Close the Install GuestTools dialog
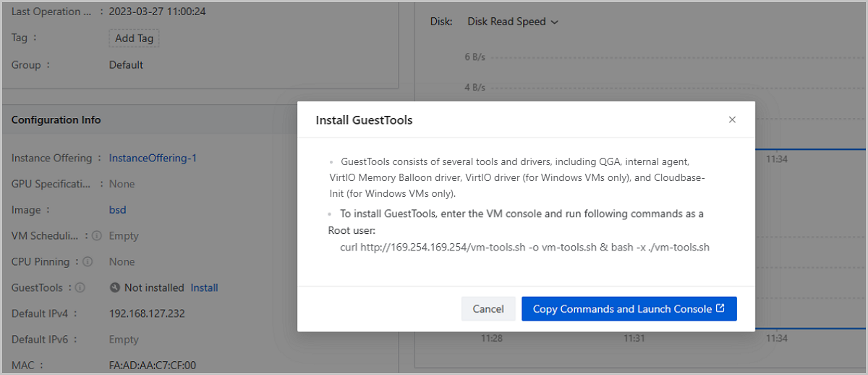The width and height of the screenshot is (868, 375). click(732, 120)
